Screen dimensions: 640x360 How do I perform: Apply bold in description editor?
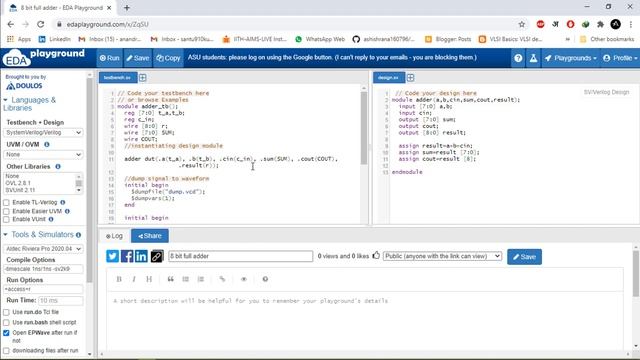click(119, 279)
